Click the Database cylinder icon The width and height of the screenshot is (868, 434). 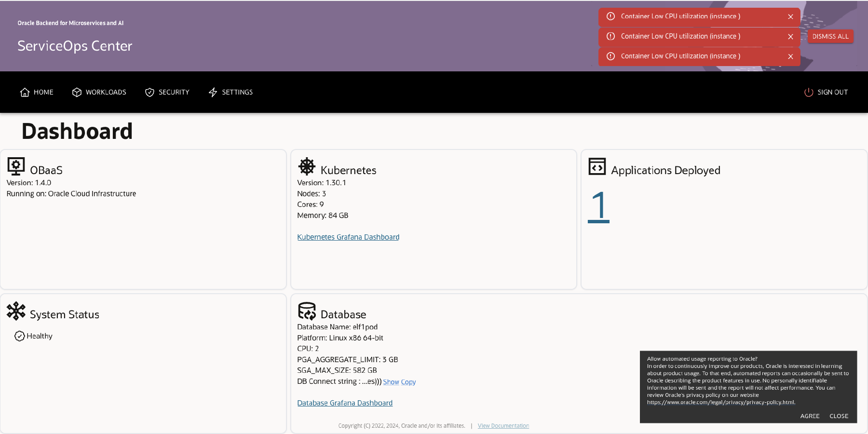[307, 311]
